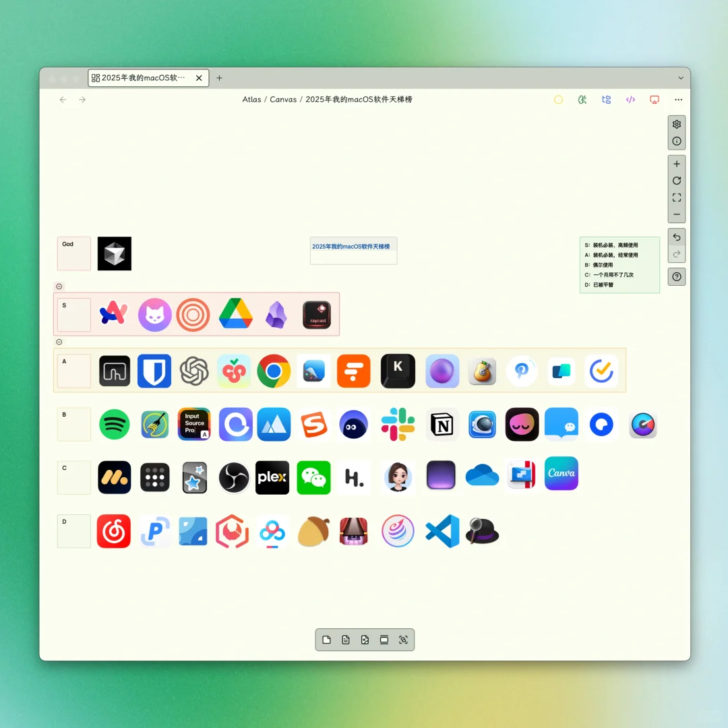Screen dimensions: 728x728
Task: Open canvas settings gear
Action: click(677, 124)
